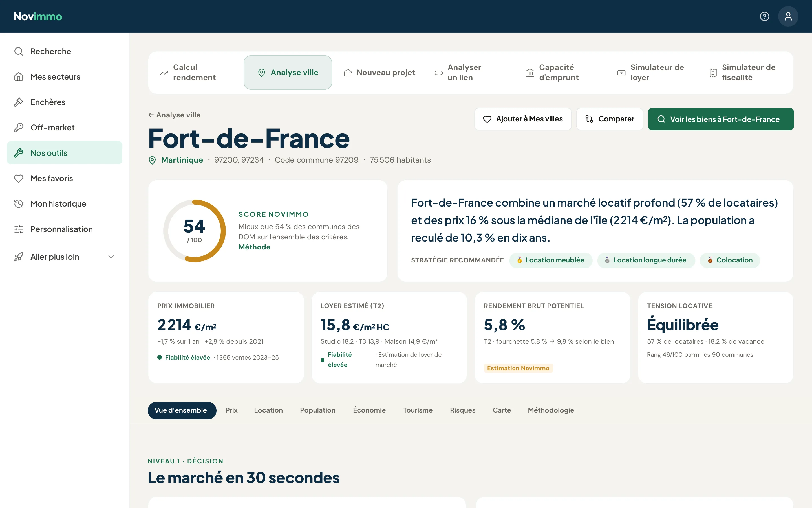Click the Novimmo logo

[38, 16]
